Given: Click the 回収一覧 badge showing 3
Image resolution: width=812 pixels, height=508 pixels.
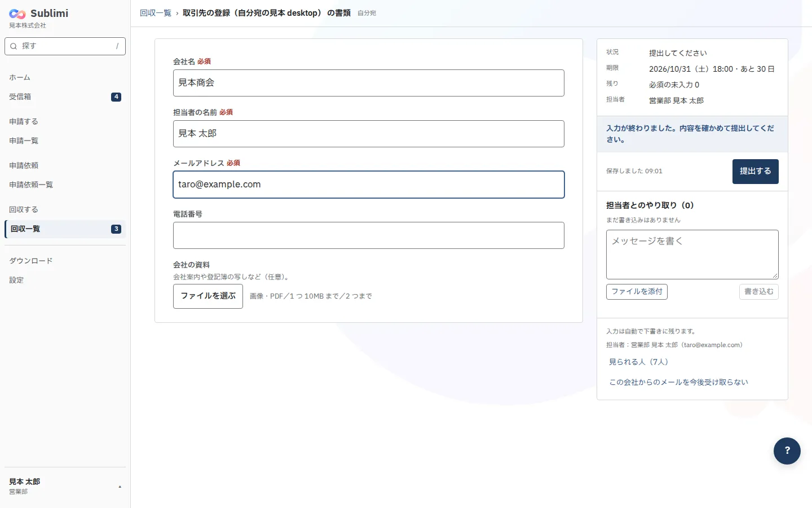Looking at the screenshot, I should tap(116, 229).
